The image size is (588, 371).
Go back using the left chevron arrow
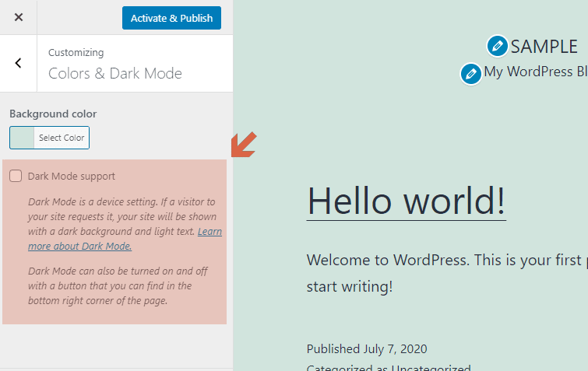[19, 64]
